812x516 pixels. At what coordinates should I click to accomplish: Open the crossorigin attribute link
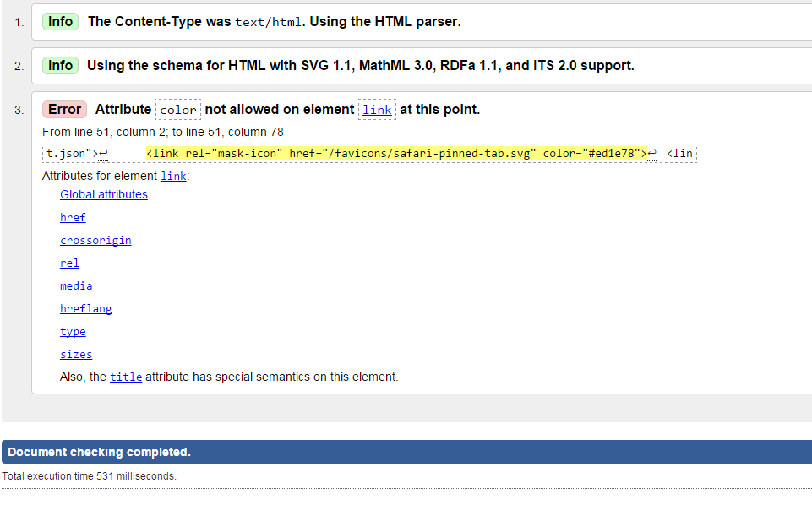(95, 240)
